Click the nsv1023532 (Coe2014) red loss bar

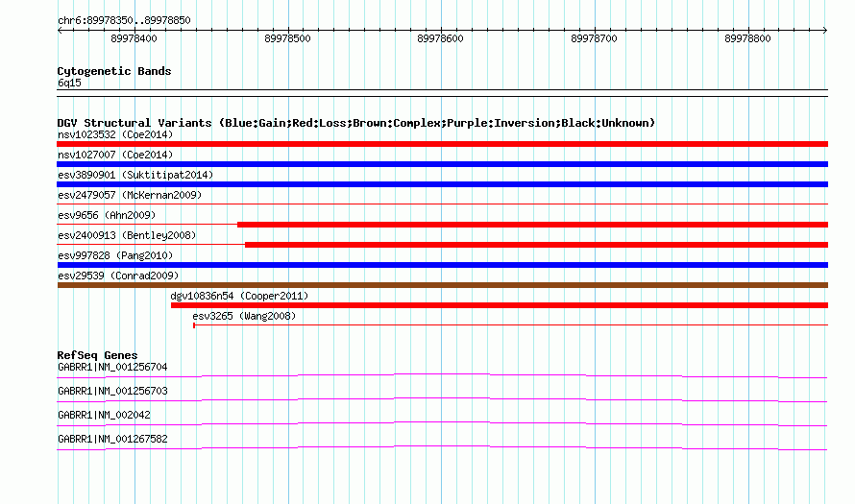tap(442, 144)
